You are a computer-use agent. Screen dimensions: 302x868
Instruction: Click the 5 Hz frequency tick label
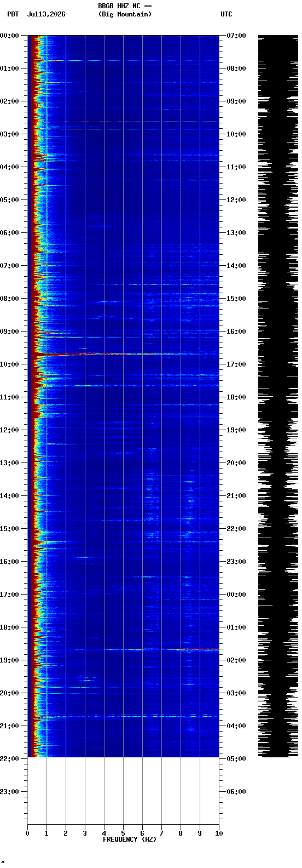coord(123,833)
